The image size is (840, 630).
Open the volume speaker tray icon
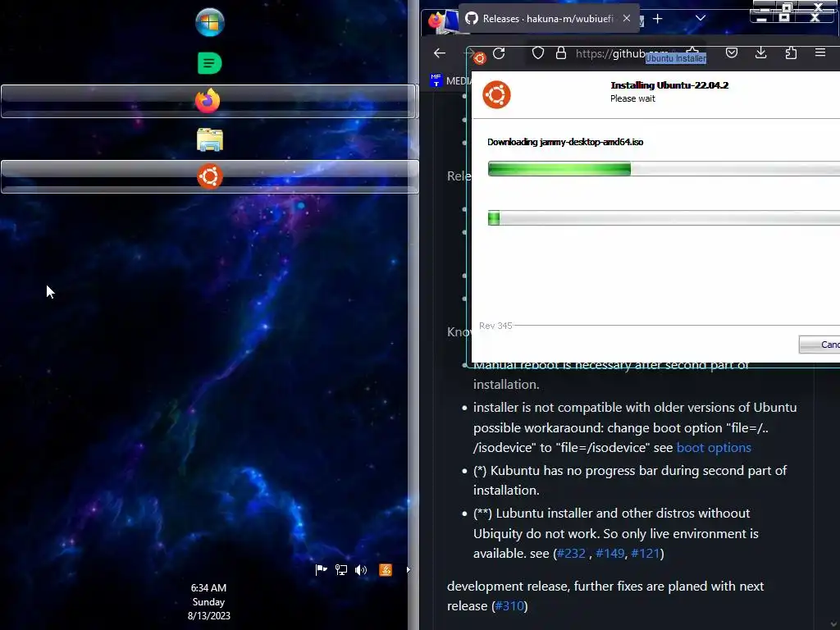pyautogui.click(x=361, y=569)
